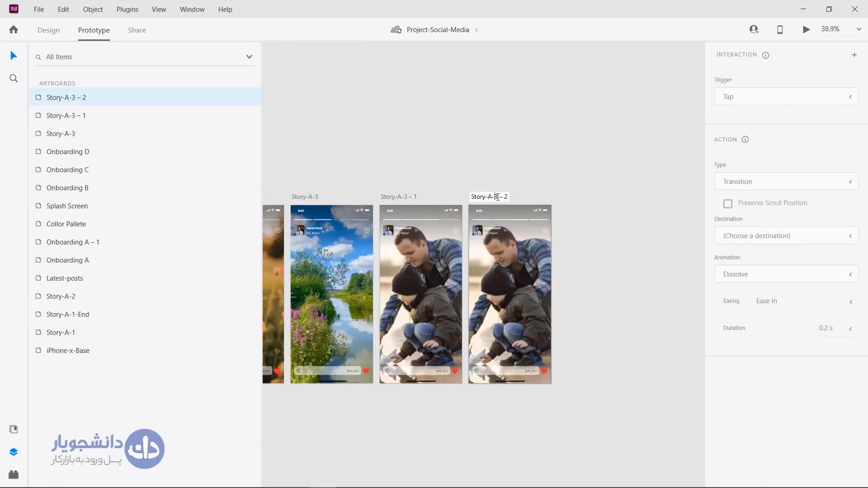Open the invite to document user icon

(754, 30)
